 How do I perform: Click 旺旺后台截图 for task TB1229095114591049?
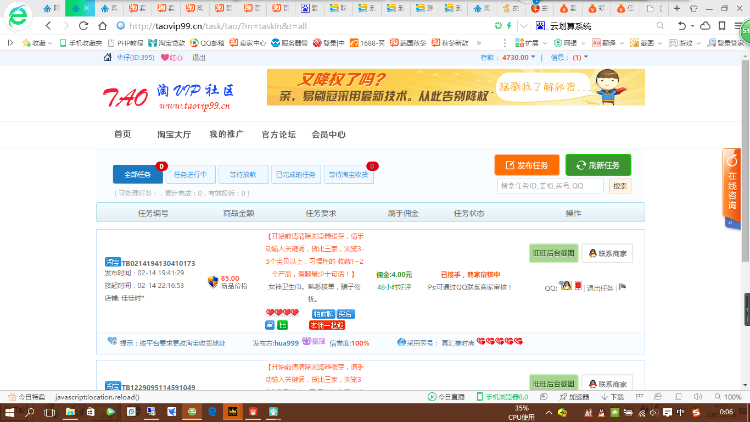point(553,383)
